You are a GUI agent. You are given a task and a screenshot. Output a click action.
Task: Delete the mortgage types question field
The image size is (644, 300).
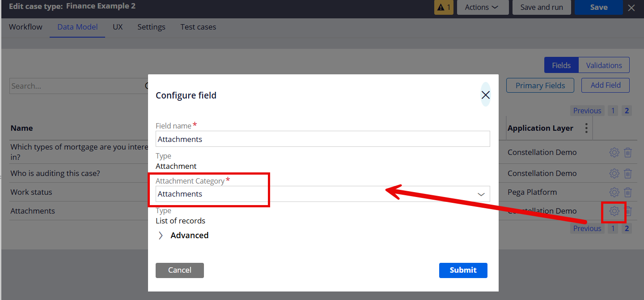coord(628,152)
